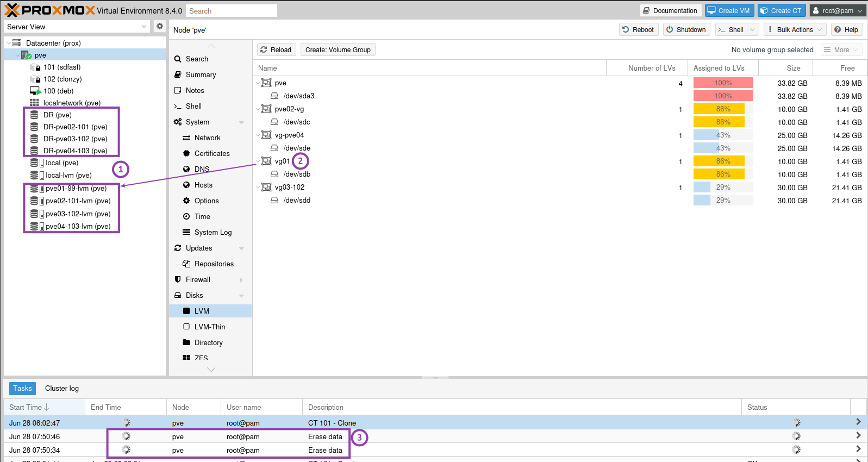This screenshot has width=868, height=462.
Task: Select DR-pve03-102 (pve) storage
Action: tap(75, 139)
